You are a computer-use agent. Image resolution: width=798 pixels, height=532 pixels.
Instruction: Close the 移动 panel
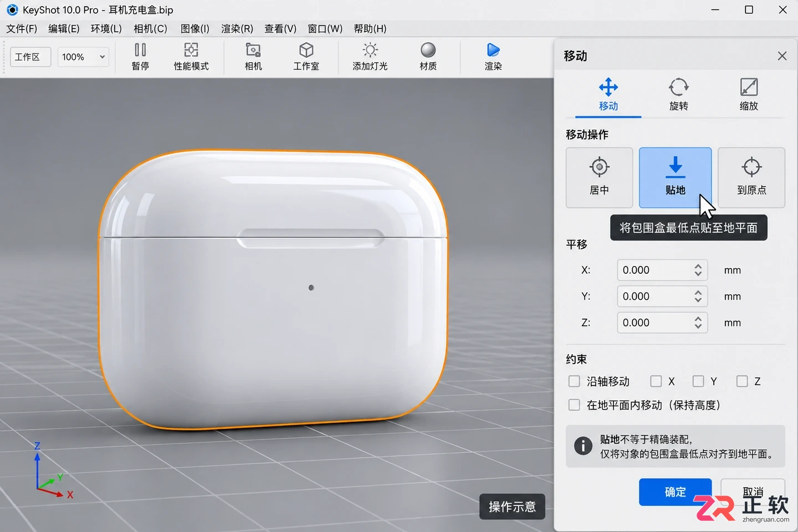[782, 56]
